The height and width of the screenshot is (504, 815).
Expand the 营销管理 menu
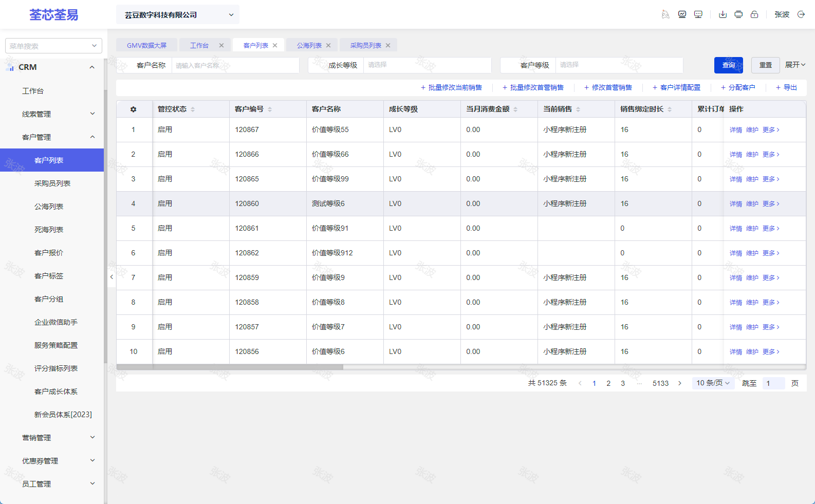[x=52, y=438]
